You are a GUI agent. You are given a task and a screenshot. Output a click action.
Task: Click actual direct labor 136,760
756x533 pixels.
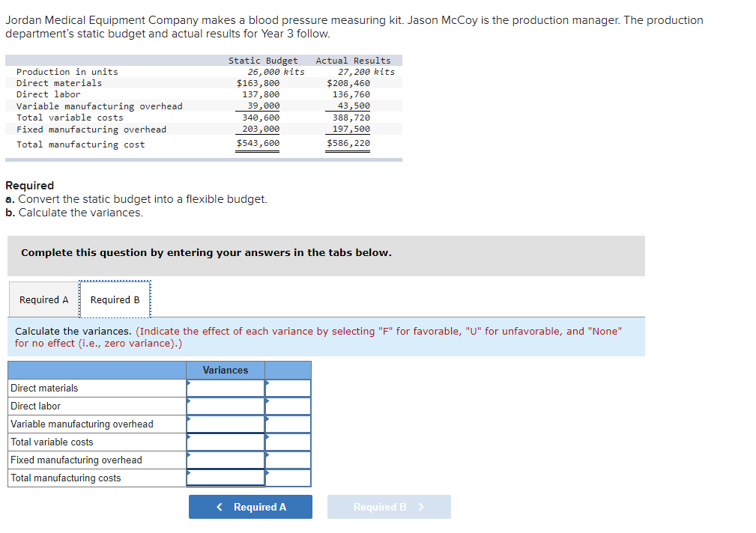(351, 94)
